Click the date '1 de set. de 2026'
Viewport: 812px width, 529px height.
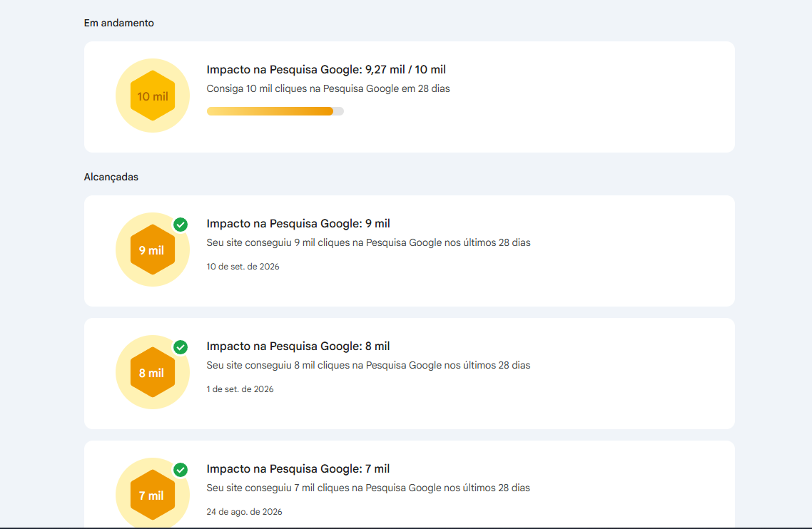240,389
